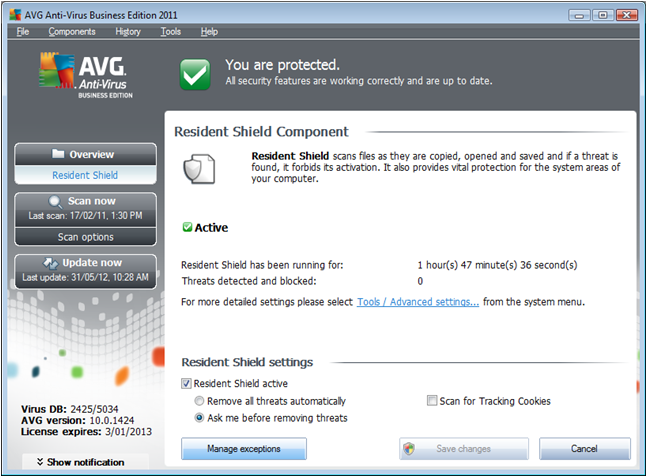Select Ask me before removing threats
The image size is (646, 476).
tap(199, 418)
